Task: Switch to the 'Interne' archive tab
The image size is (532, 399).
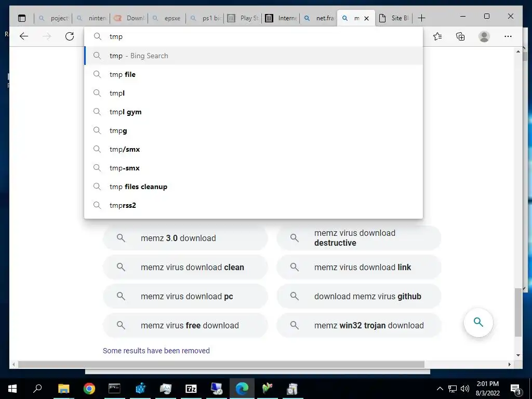Action: [281, 18]
